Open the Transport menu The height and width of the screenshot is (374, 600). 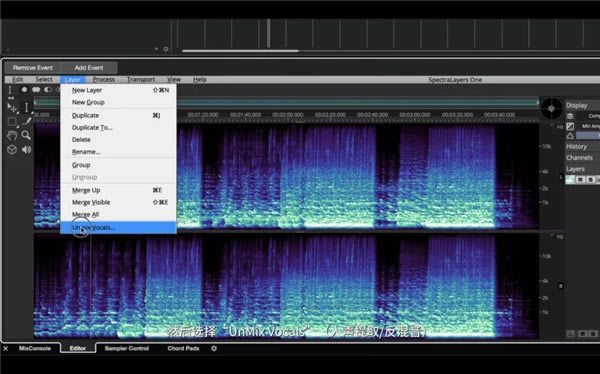[x=141, y=79]
